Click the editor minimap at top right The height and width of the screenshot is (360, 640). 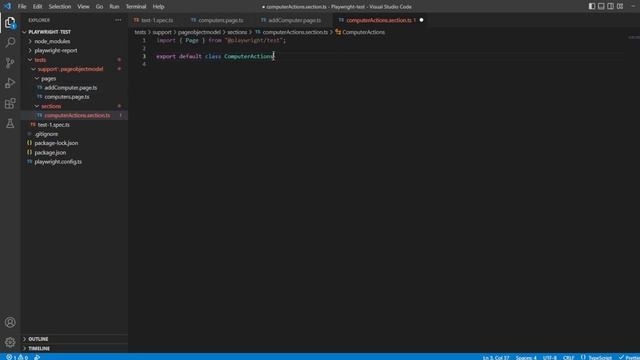click(633, 38)
